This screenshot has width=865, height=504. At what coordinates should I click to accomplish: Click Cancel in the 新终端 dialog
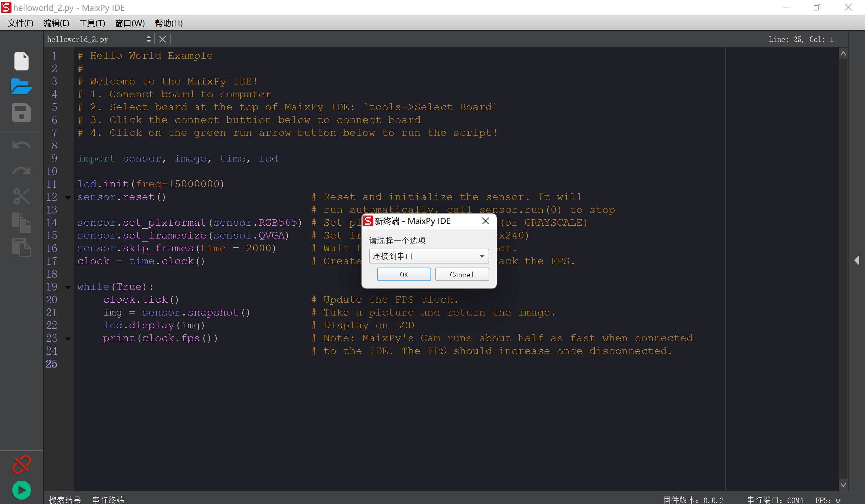tap(462, 275)
